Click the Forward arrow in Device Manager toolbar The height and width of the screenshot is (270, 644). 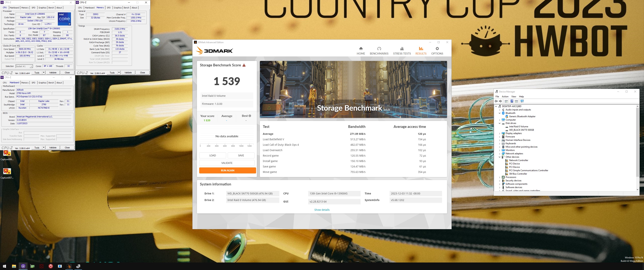[x=500, y=101]
